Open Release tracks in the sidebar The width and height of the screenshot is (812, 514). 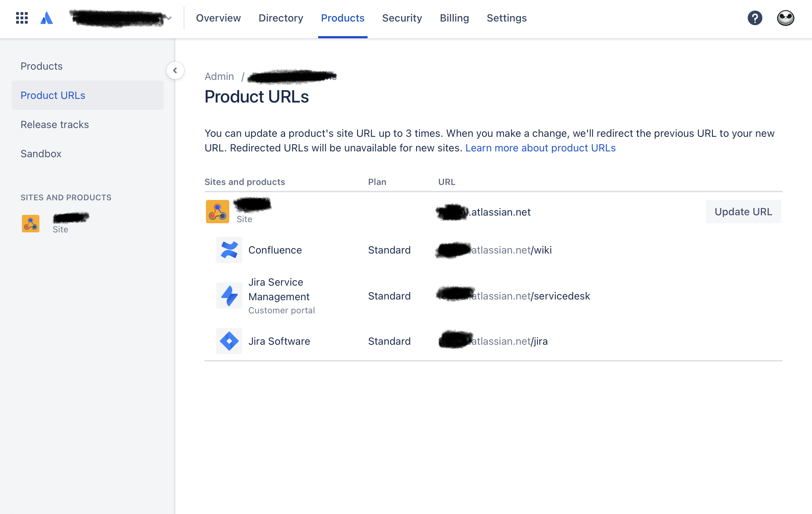(88, 124)
